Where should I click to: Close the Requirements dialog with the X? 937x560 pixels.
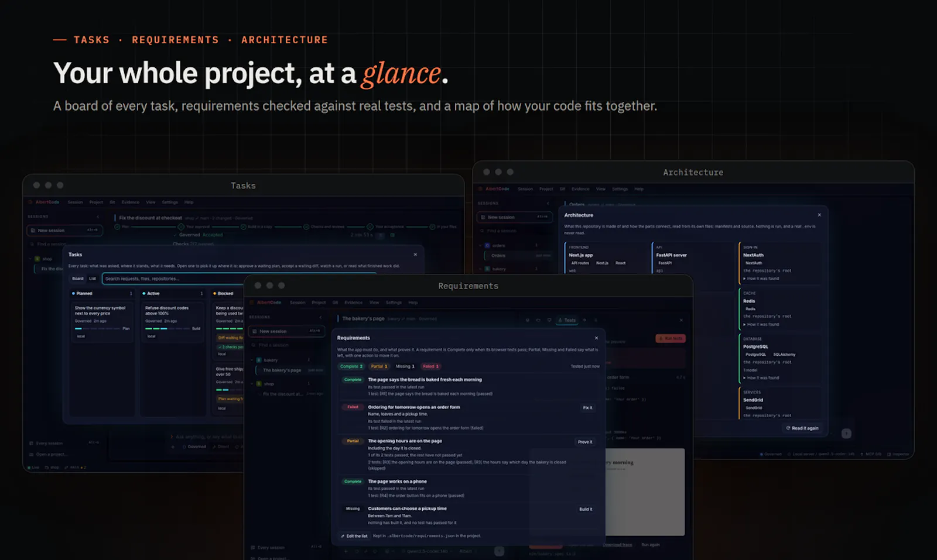(x=596, y=338)
